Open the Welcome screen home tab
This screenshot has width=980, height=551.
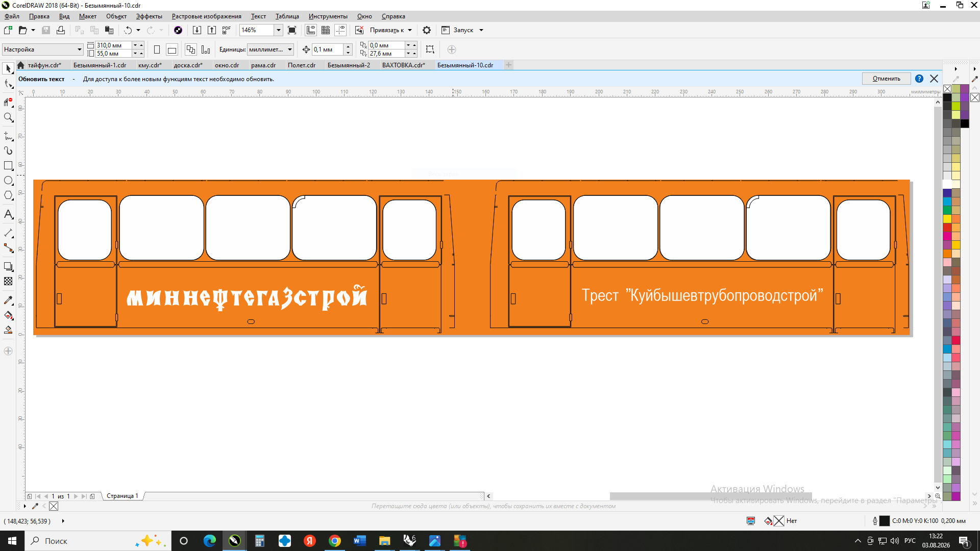(x=20, y=65)
